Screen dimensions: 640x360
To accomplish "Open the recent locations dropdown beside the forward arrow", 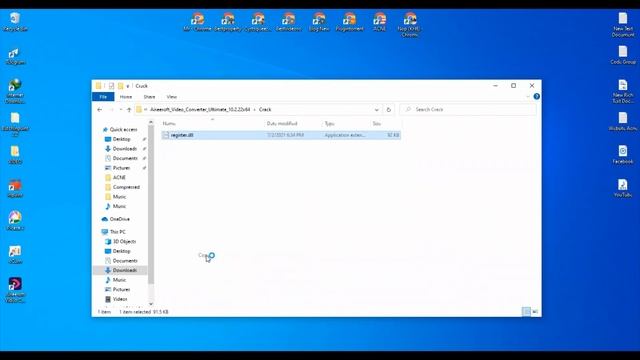I will [x=120, y=109].
